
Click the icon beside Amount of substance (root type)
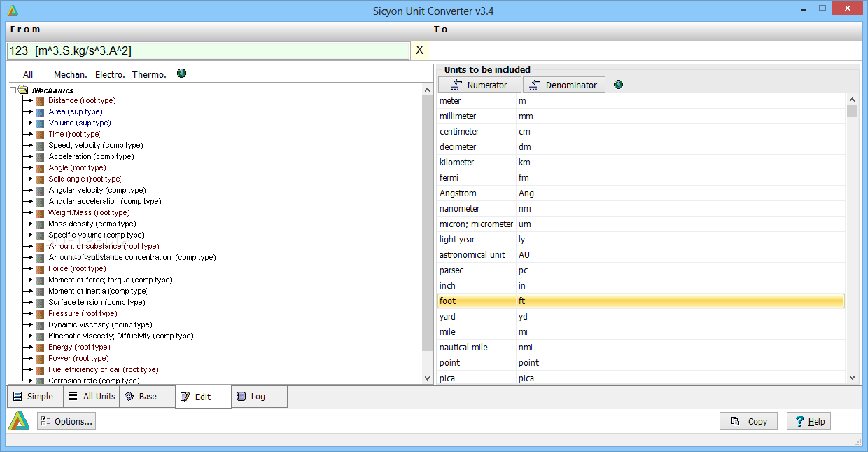[40, 247]
